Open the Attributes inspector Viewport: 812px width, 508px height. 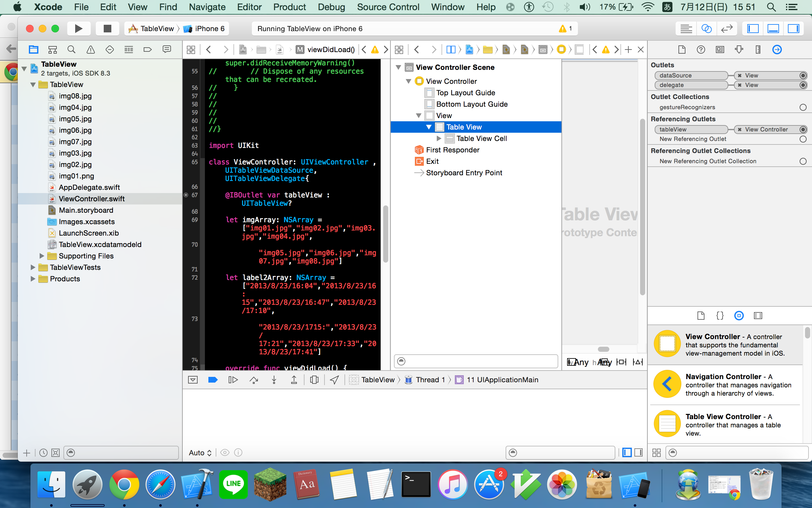pyautogui.click(x=739, y=50)
